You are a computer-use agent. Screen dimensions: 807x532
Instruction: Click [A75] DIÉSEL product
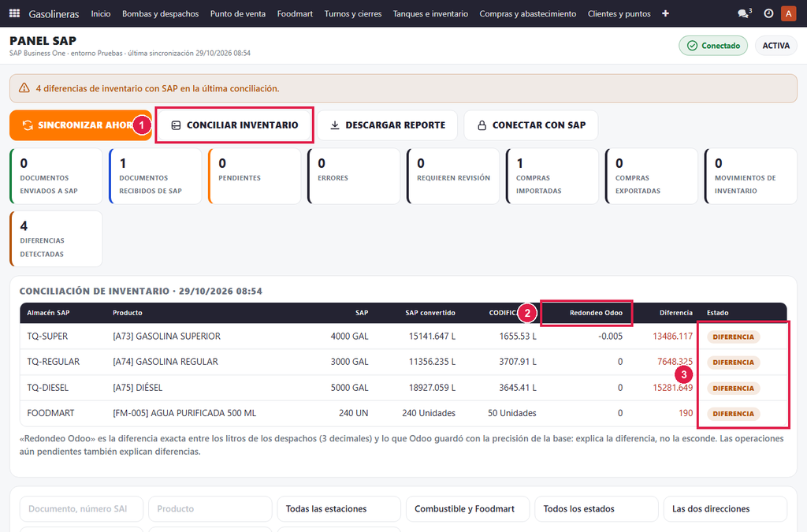click(x=137, y=388)
